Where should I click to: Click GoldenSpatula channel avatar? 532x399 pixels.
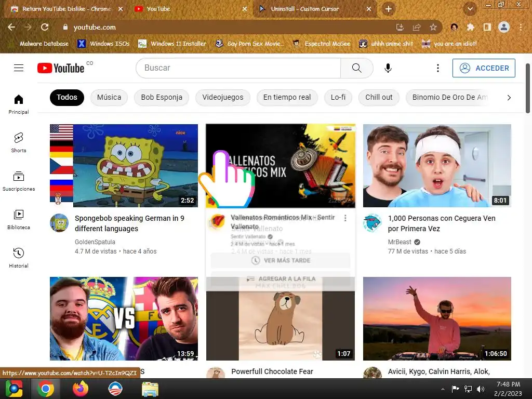coord(59,223)
